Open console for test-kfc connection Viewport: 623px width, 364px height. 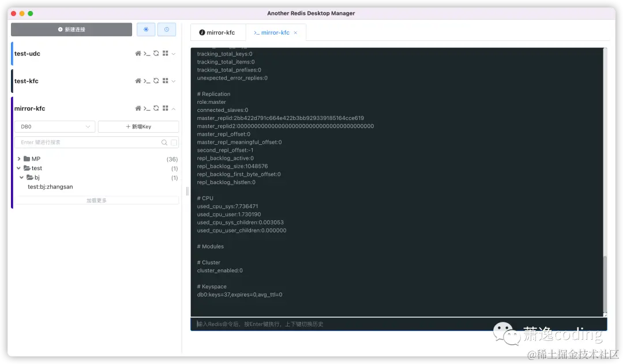147,81
